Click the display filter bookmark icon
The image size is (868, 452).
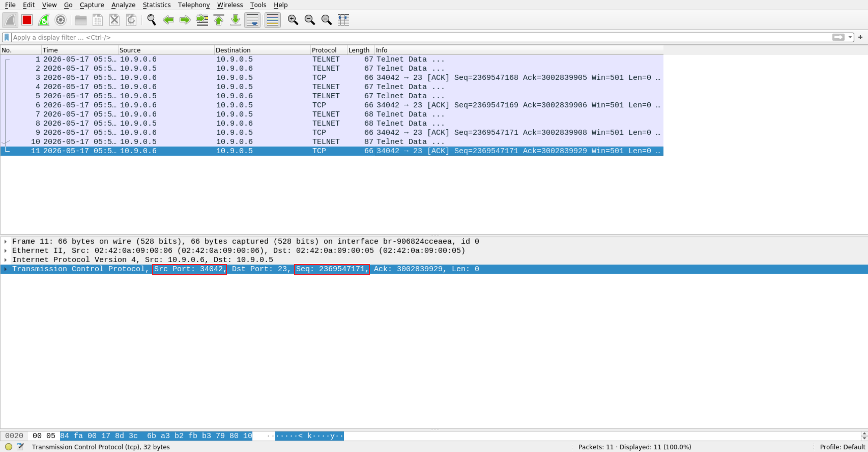7,37
